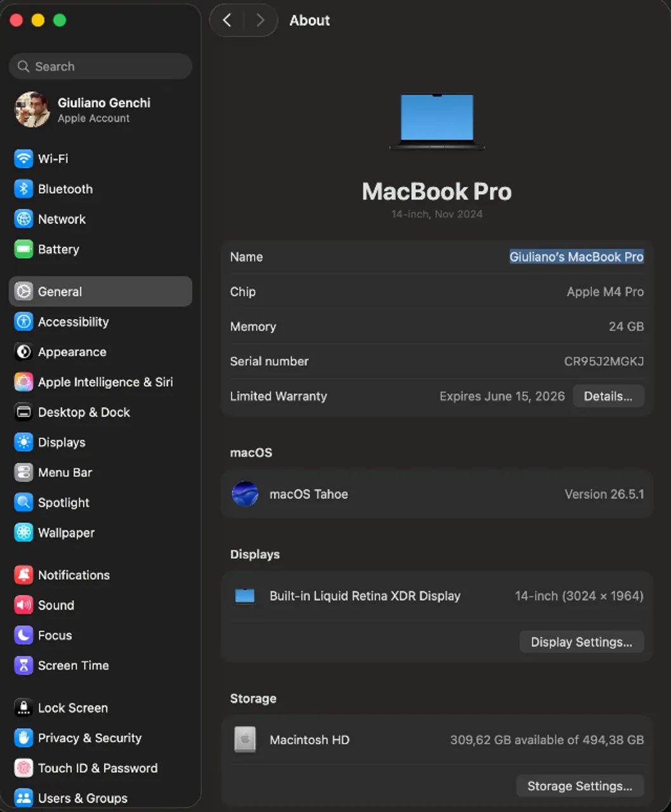Viewport: 671px width, 812px height.
Task: Click the Sound speaker icon
Action: point(23,605)
